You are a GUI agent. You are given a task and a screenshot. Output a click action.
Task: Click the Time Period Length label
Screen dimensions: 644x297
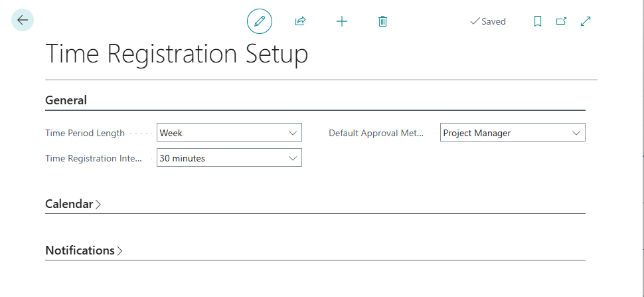pos(85,133)
